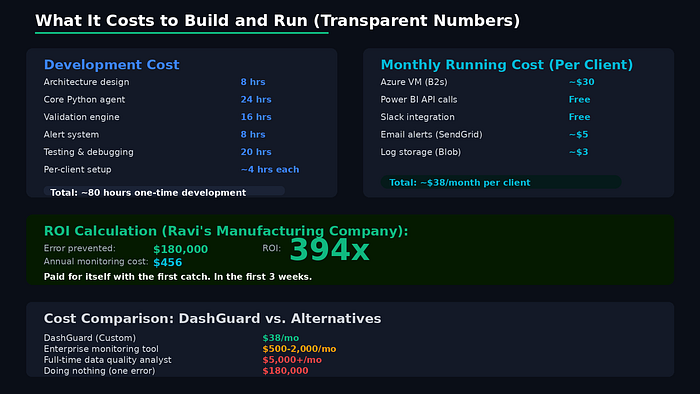Click the 'Power BI API calls' label

pyautogui.click(x=419, y=100)
